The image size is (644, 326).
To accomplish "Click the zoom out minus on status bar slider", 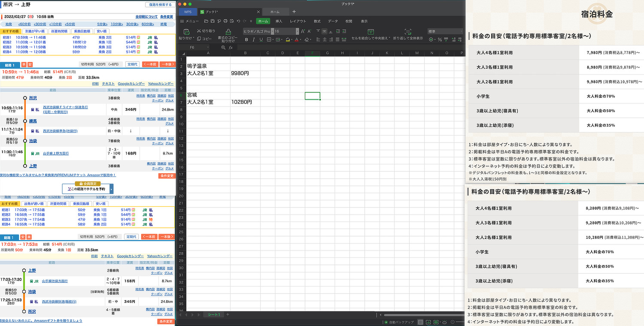I will coord(453,322).
